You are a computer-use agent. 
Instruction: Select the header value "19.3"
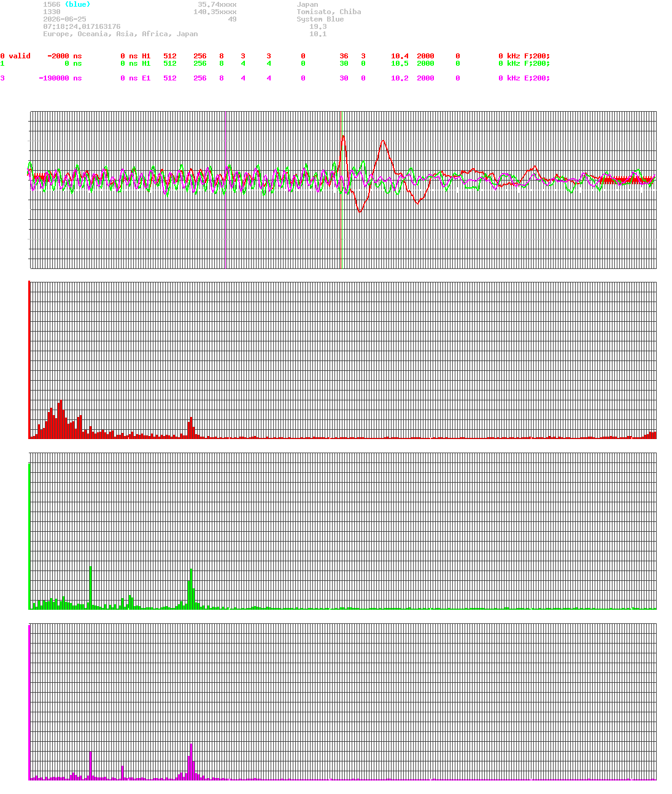(318, 26)
